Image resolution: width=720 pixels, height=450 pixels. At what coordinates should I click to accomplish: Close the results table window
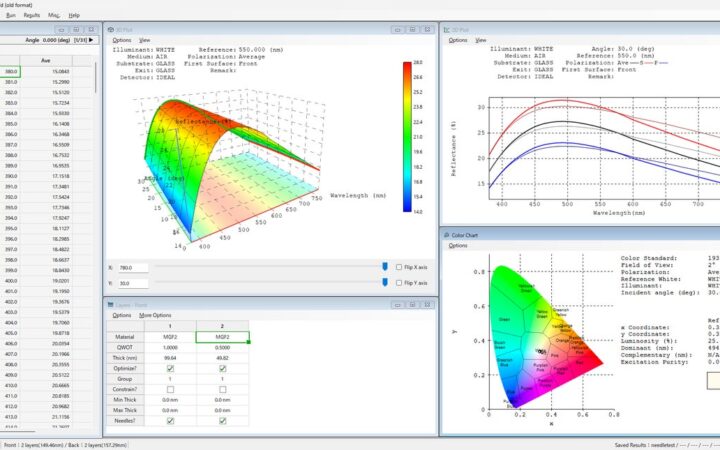tap(91, 29)
